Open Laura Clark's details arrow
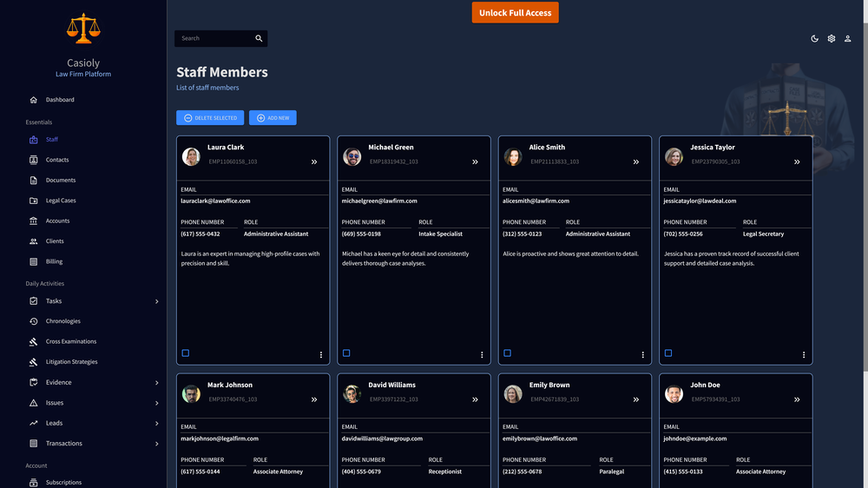The height and width of the screenshot is (488, 868). click(x=314, y=162)
